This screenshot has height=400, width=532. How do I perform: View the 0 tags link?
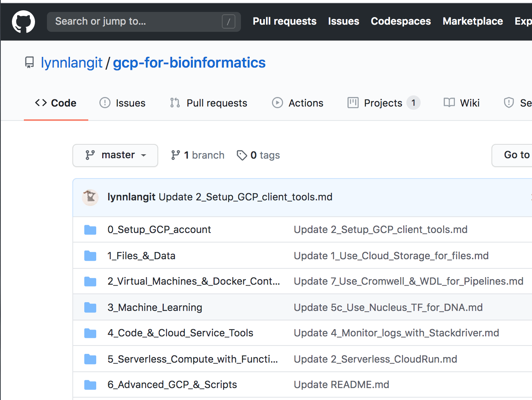coord(258,155)
